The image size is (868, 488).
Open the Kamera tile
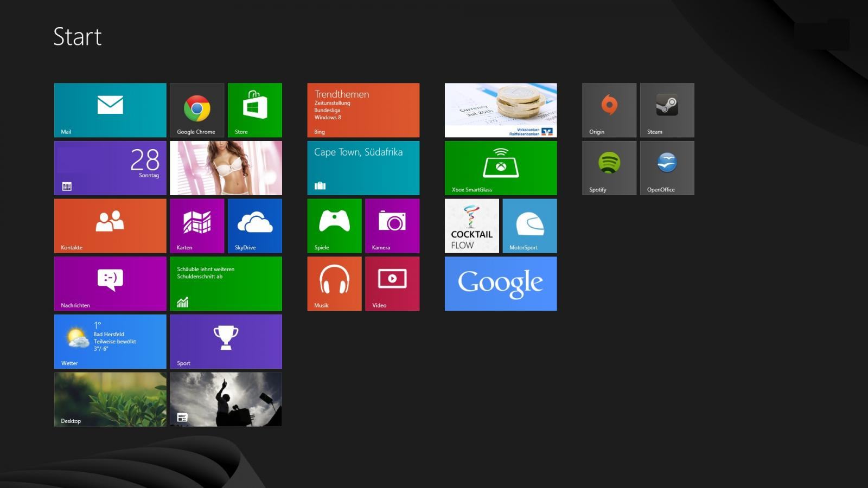coord(392,226)
